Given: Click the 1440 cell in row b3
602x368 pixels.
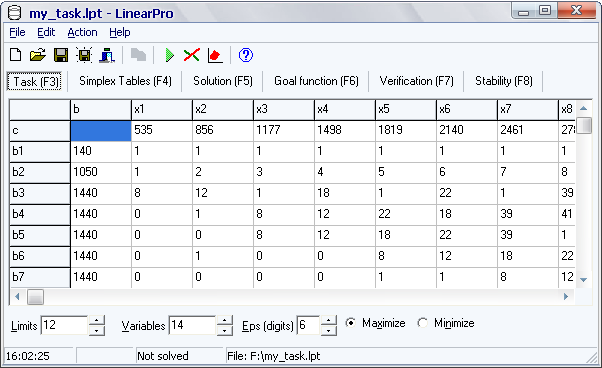Looking at the screenshot, I should pos(101,193).
